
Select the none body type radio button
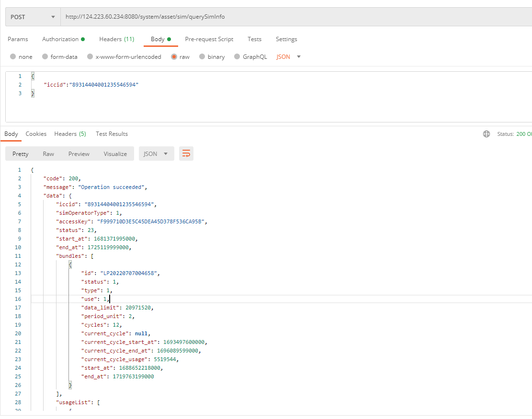tap(13, 56)
